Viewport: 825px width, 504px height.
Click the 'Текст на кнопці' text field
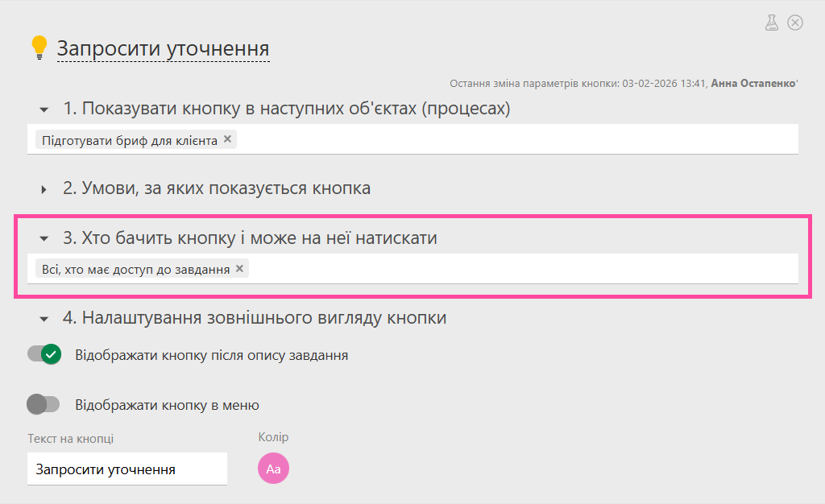(x=126, y=469)
